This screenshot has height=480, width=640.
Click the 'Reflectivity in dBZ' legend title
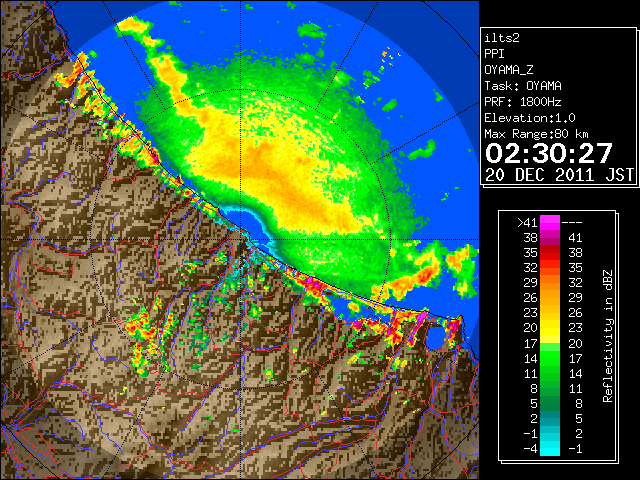tap(608, 336)
